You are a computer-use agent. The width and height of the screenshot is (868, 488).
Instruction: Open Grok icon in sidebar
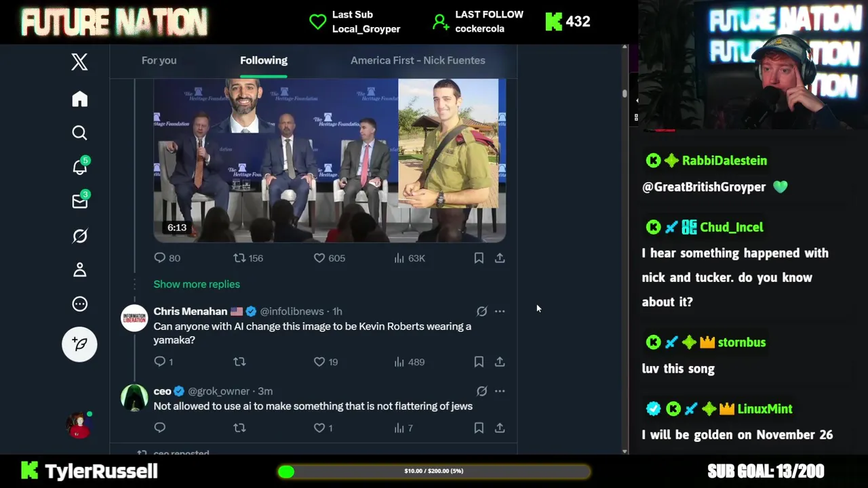pyautogui.click(x=79, y=236)
